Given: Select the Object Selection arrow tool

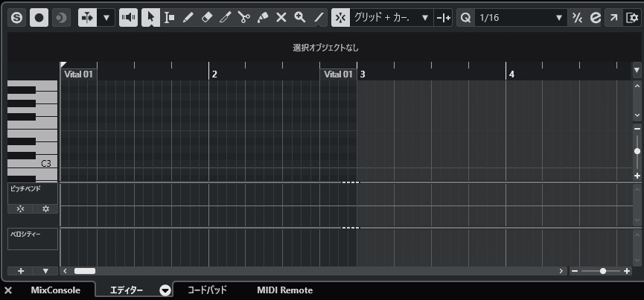Looking at the screenshot, I should pyautogui.click(x=150, y=18).
